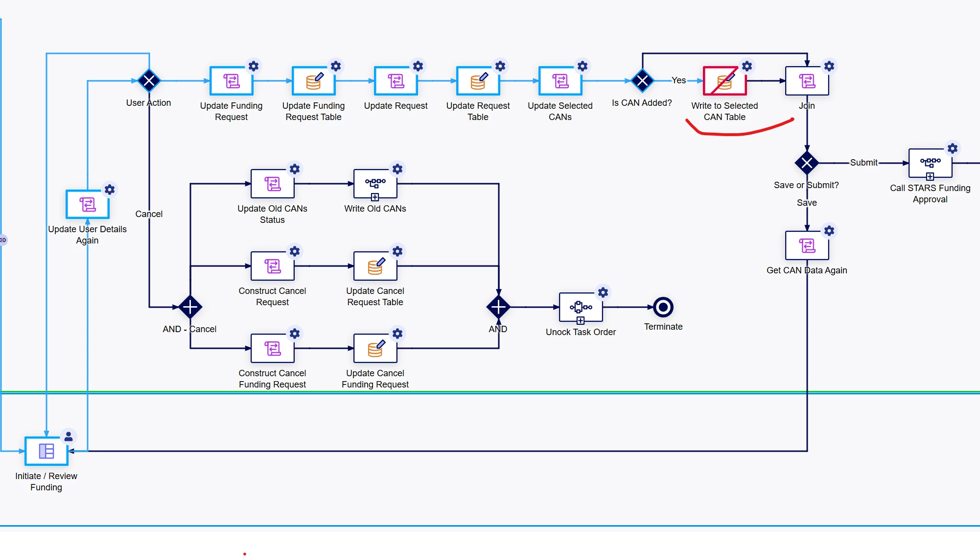Viewport: 980px width, 556px height.
Task: Expand the plus marker on Unock Task Order
Action: pyautogui.click(x=581, y=320)
